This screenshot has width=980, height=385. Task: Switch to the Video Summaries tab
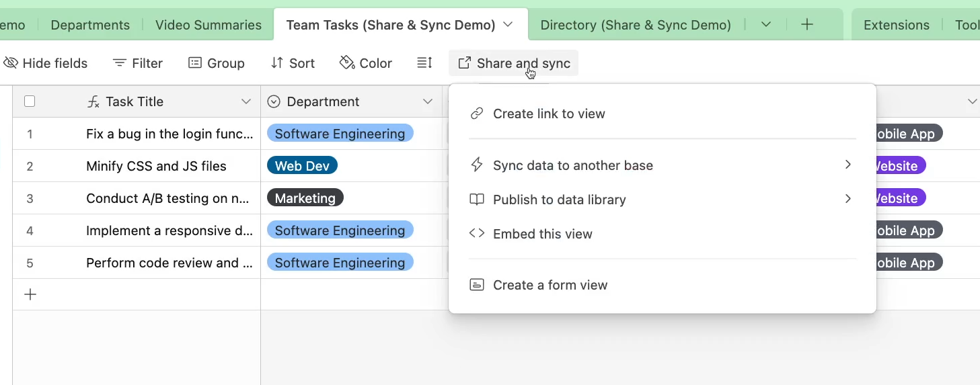[x=208, y=25]
